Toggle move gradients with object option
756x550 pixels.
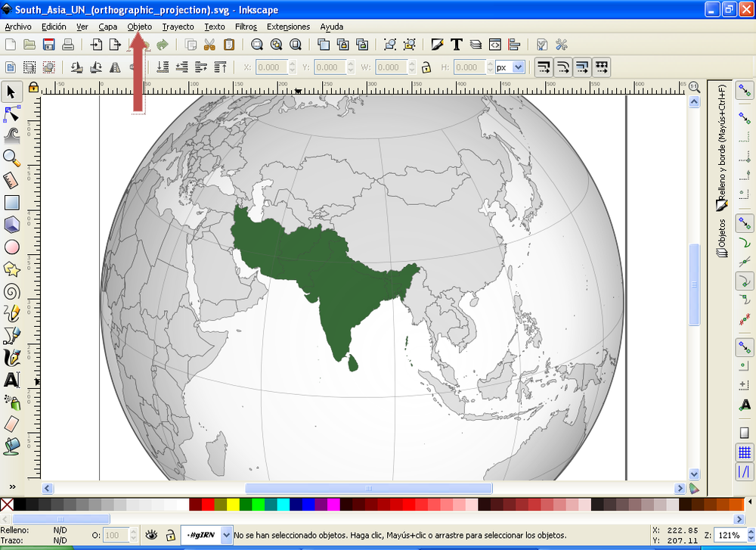coord(582,67)
